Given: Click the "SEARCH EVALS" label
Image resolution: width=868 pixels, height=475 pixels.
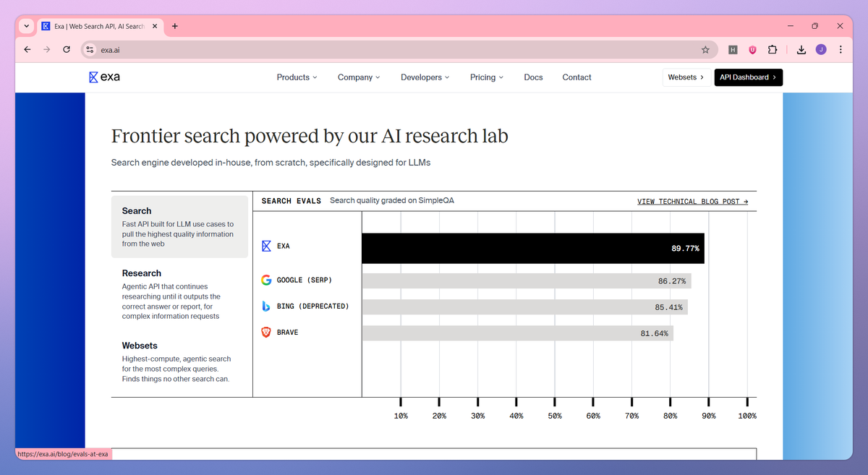Looking at the screenshot, I should [x=291, y=201].
